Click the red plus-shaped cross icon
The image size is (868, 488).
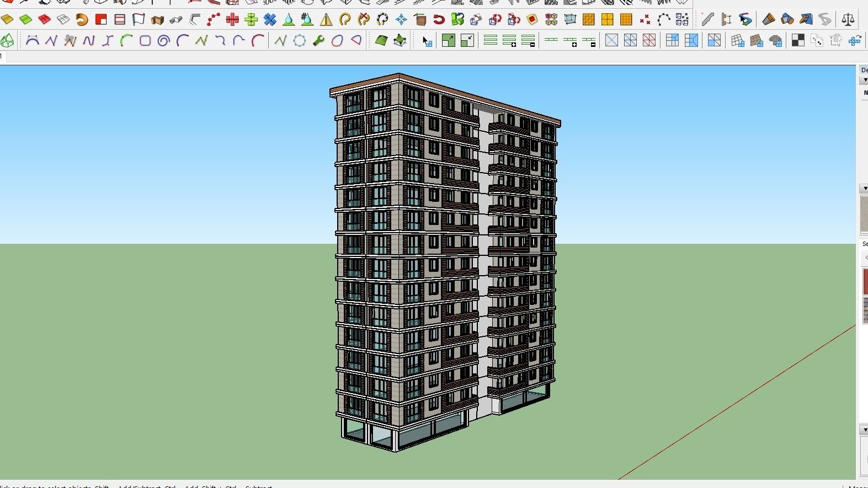(x=232, y=20)
